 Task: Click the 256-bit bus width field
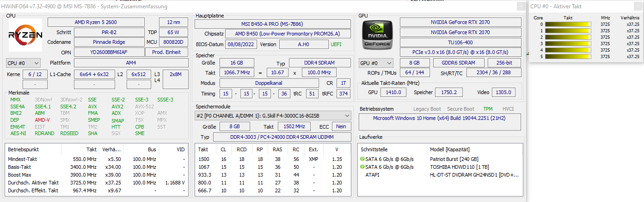point(504,63)
